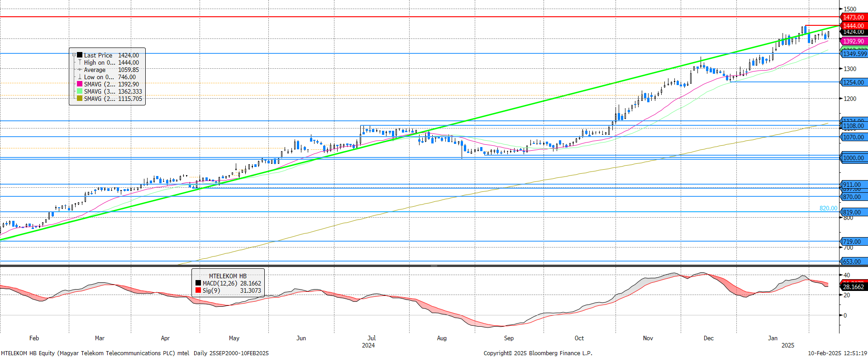868x357 pixels.
Task: Click the Low marker icon in legend
Action: (80, 77)
